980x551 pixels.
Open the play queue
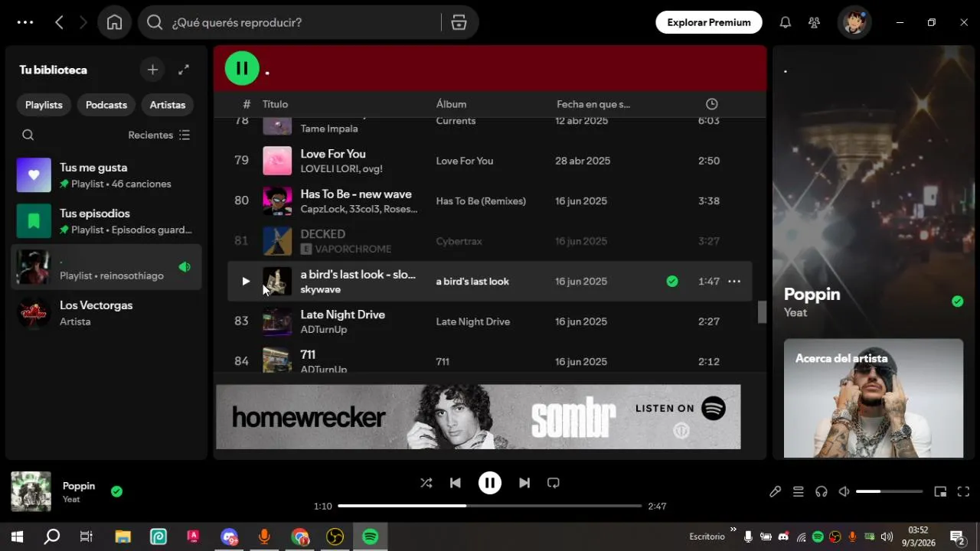pyautogui.click(x=798, y=492)
